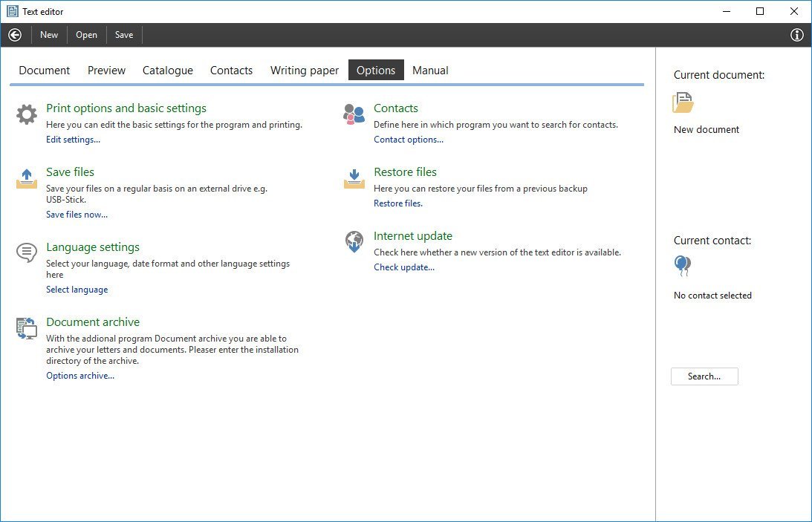The width and height of the screenshot is (812, 522).
Task: Open the info icon in the toolbar
Action: tap(797, 35)
